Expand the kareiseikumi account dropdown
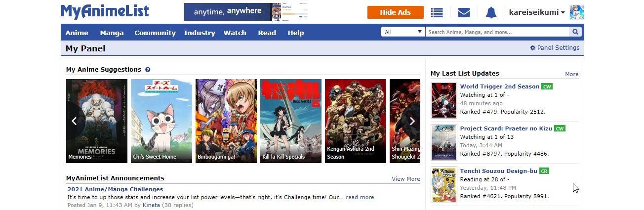Viewport: 644px width, 210px height. (x=537, y=12)
